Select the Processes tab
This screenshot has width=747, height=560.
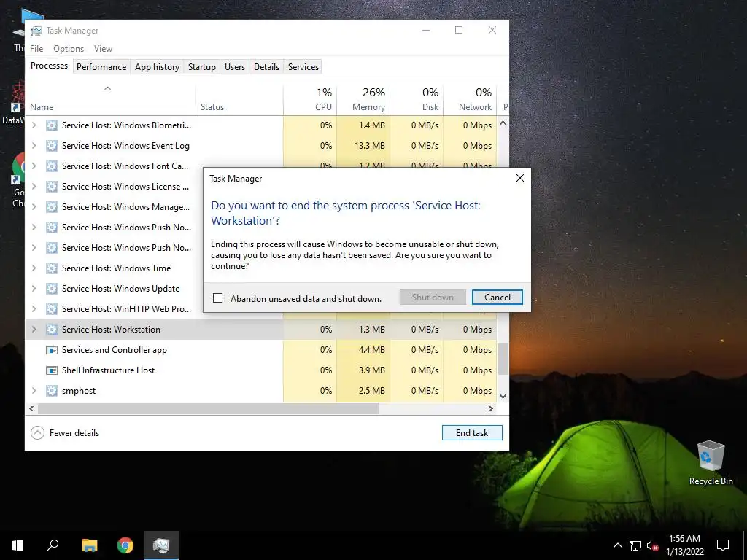coord(49,66)
